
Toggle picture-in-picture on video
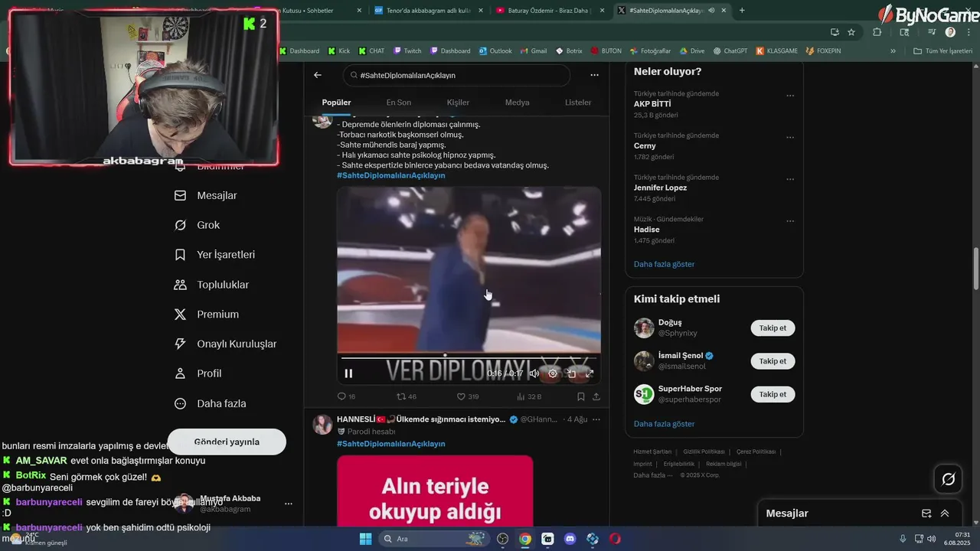[571, 373]
